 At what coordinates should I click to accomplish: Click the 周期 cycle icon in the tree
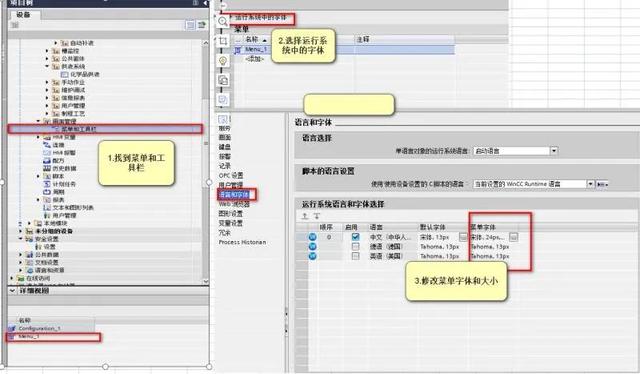(x=47, y=192)
